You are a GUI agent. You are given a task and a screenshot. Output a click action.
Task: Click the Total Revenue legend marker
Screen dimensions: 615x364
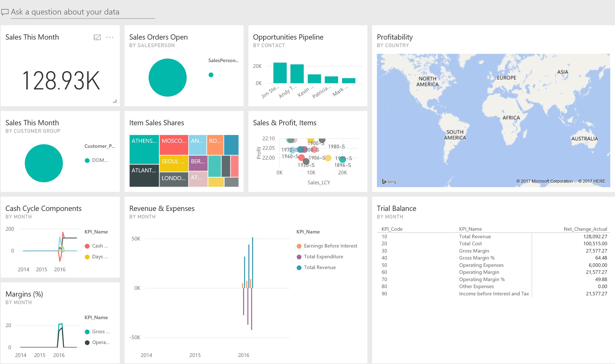click(x=299, y=268)
